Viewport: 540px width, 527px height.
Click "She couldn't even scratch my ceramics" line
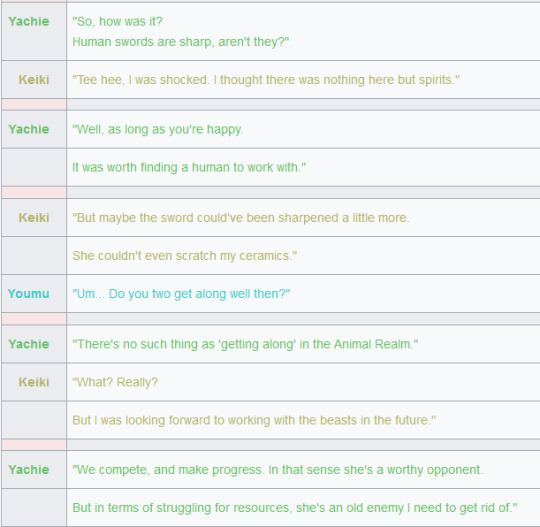tap(185, 256)
